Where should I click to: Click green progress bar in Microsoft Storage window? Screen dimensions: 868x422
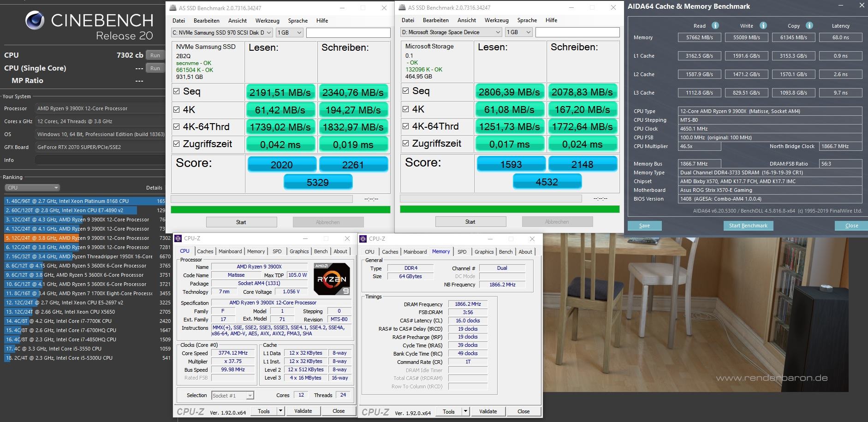coord(510,209)
